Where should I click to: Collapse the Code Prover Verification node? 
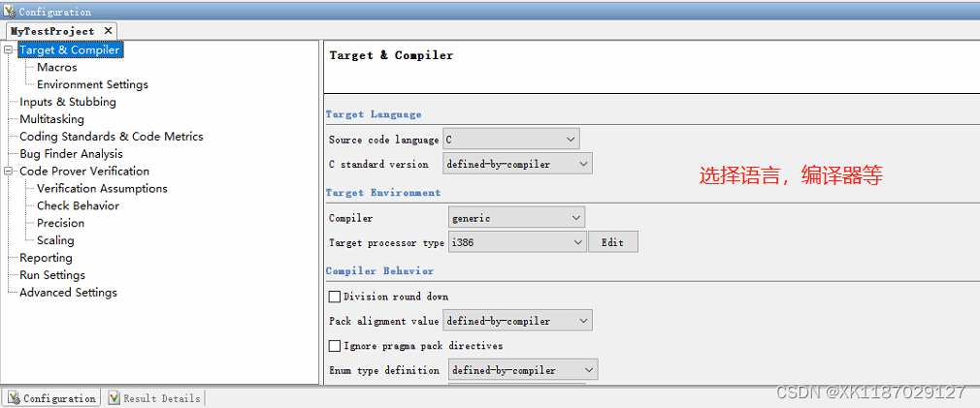[8, 171]
